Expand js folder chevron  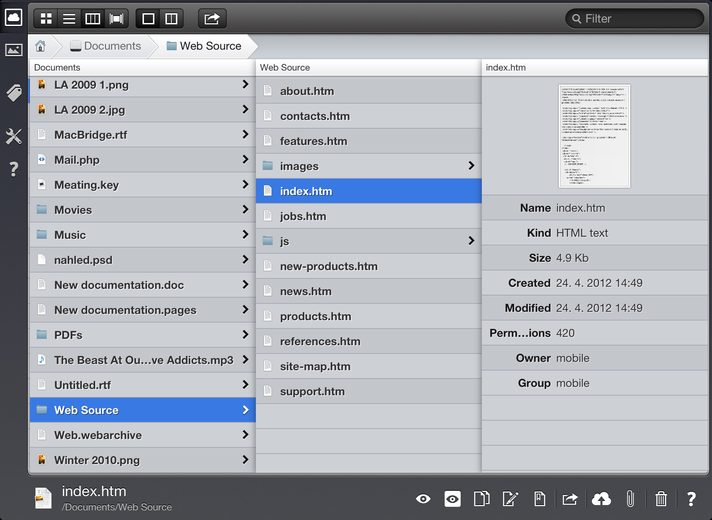pyautogui.click(x=471, y=240)
